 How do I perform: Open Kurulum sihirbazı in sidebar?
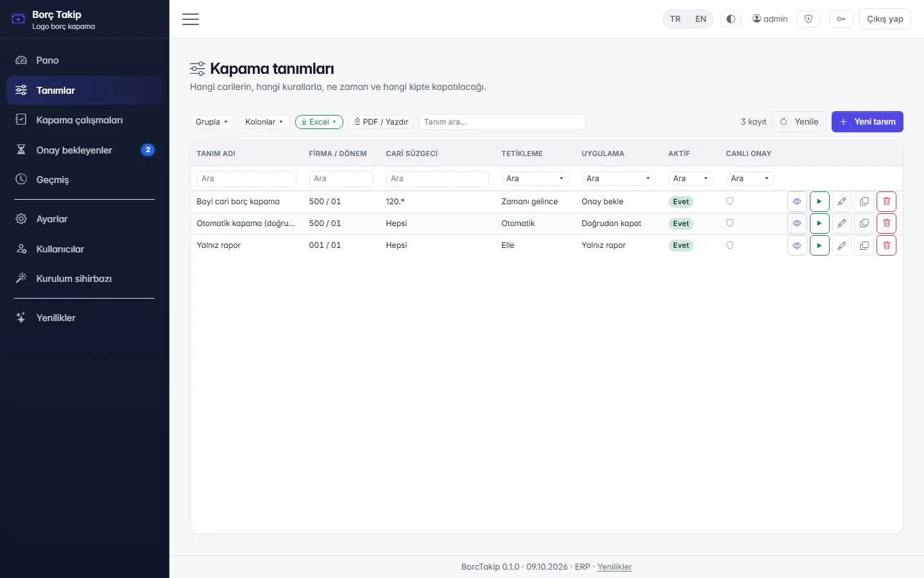tap(84, 279)
